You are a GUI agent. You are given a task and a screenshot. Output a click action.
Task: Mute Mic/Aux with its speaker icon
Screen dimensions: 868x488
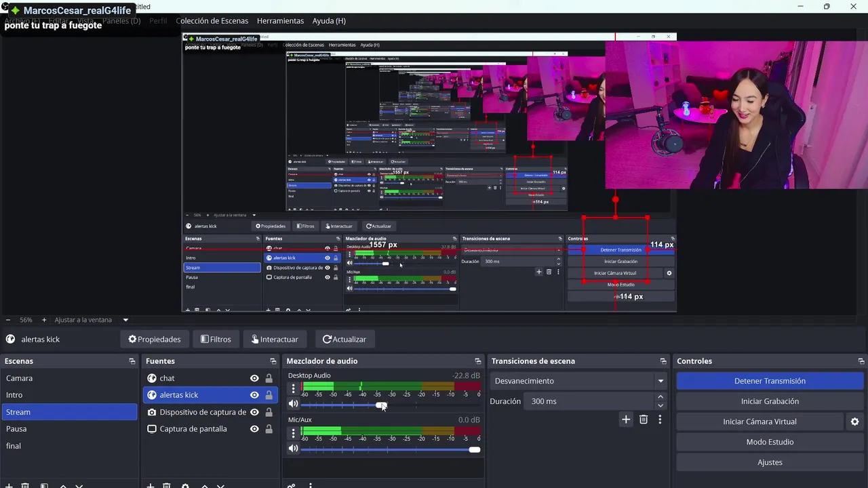tap(293, 448)
